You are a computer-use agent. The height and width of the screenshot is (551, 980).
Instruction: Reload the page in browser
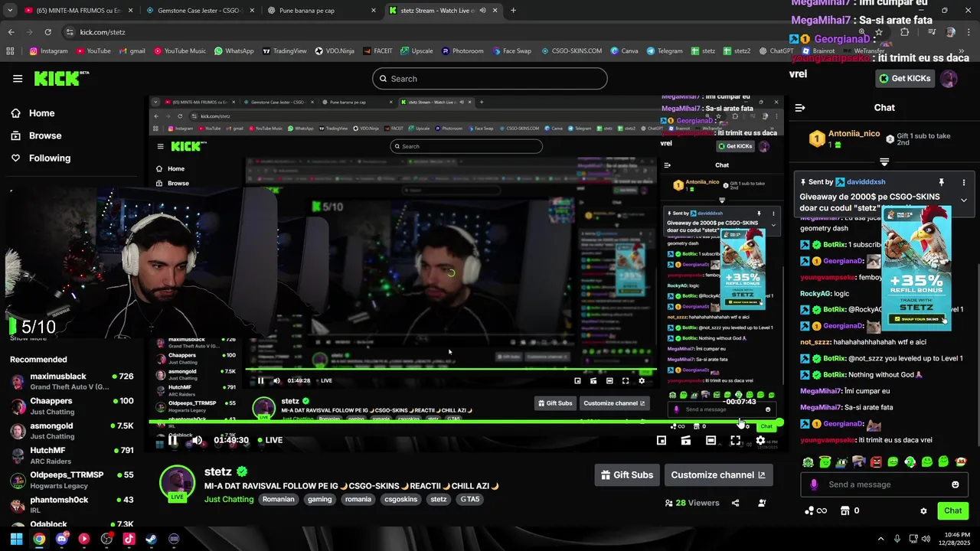47,32
